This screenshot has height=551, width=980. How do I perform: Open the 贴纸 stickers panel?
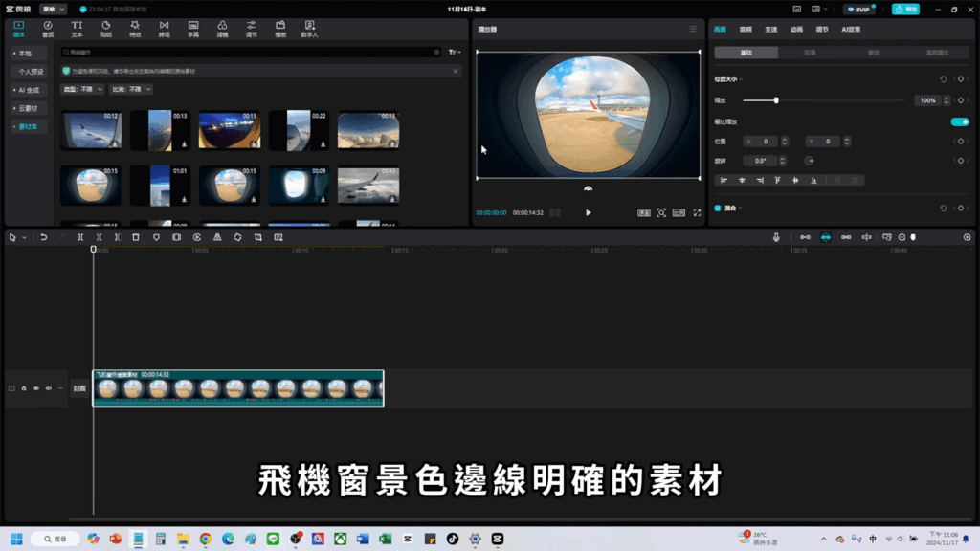105,29
